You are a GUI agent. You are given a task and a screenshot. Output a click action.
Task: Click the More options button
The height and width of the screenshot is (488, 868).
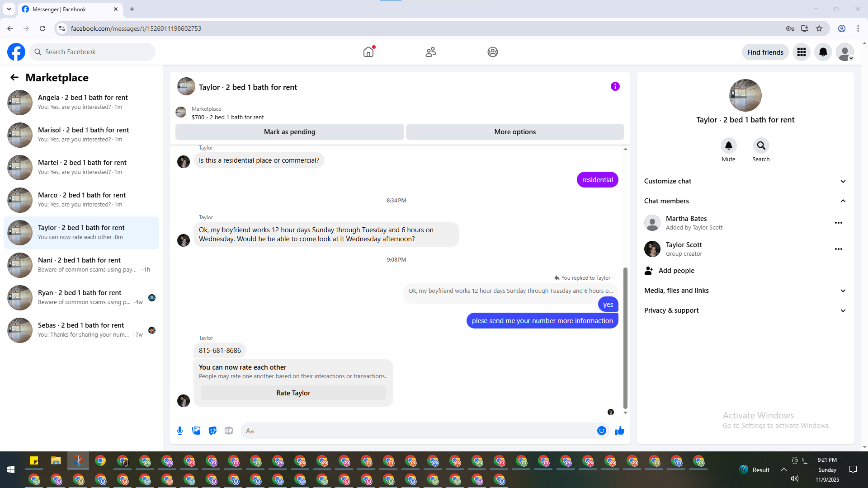[x=515, y=132]
